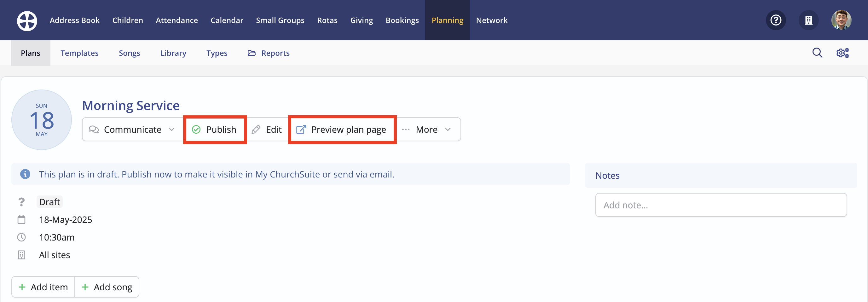Open Attendance module
Image resolution: width=868 pixels, height=302 pixels.
click(177, 20)
